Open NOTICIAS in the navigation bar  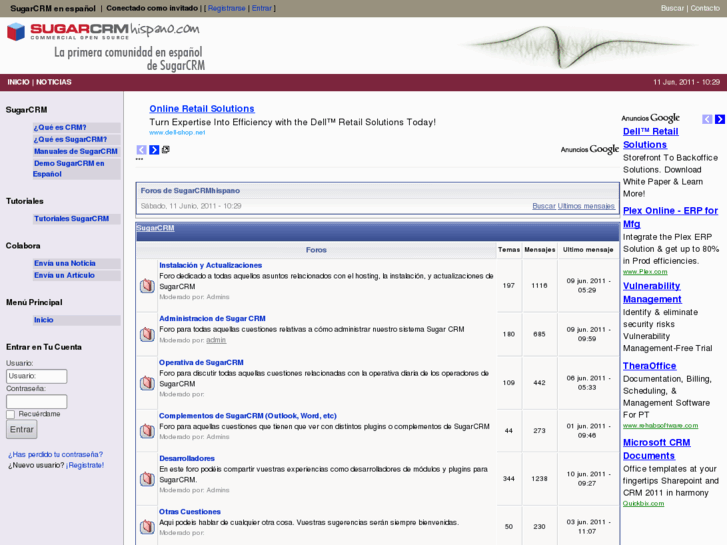click(54, 82)
